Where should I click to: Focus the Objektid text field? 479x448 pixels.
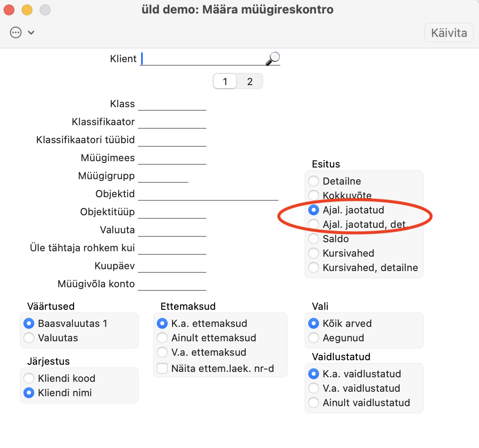(208, 194)
